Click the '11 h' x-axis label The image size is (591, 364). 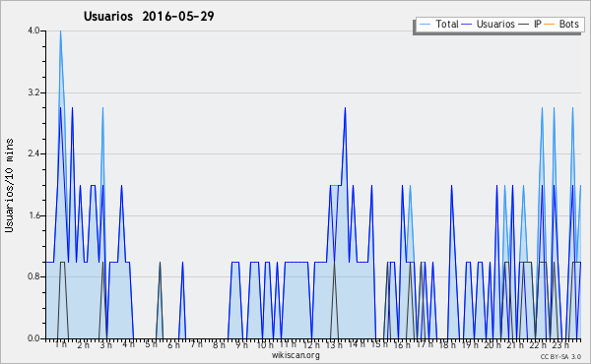pos(288,344)
